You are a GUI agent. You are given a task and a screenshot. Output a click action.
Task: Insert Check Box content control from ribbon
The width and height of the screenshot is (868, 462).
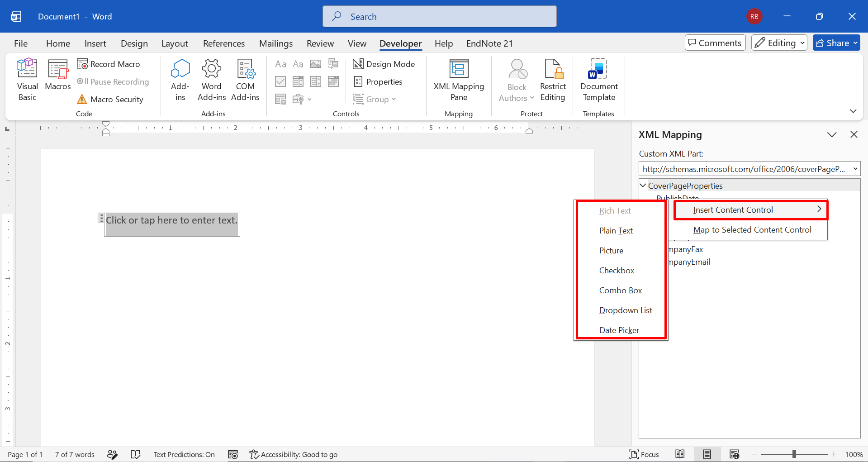tap(280, 81)
